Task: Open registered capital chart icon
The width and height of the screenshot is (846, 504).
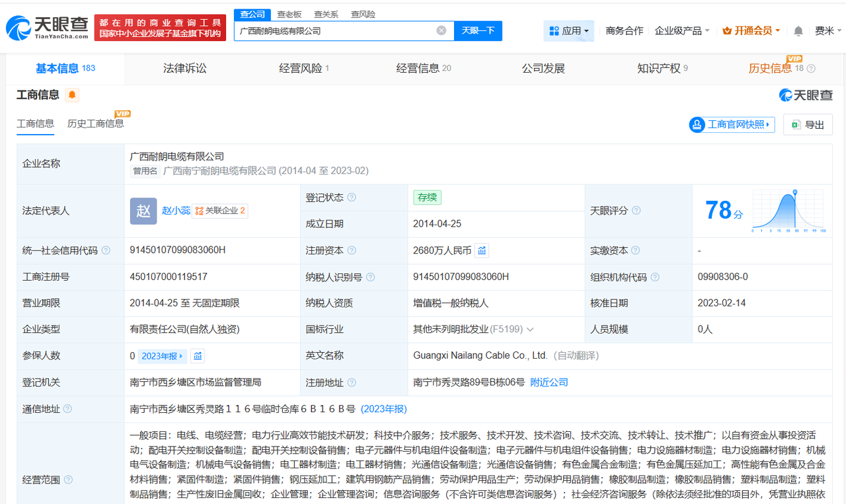Action: point(482,250)
